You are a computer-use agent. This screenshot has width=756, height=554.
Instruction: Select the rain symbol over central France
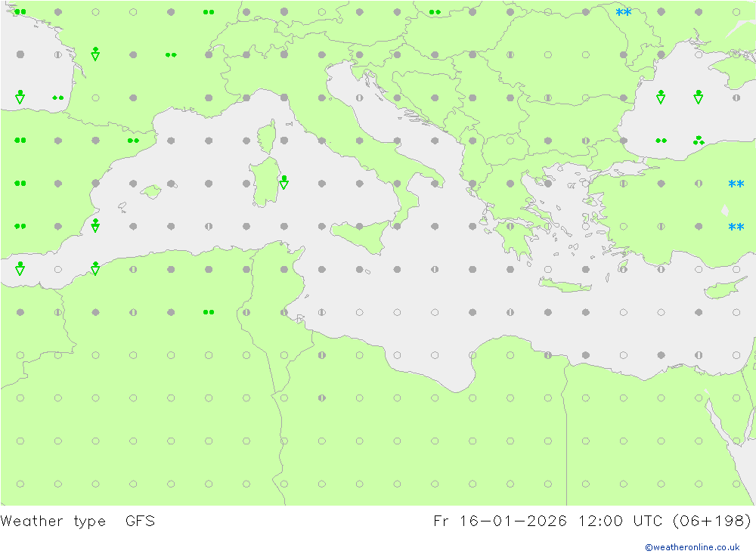pos(171,55)
